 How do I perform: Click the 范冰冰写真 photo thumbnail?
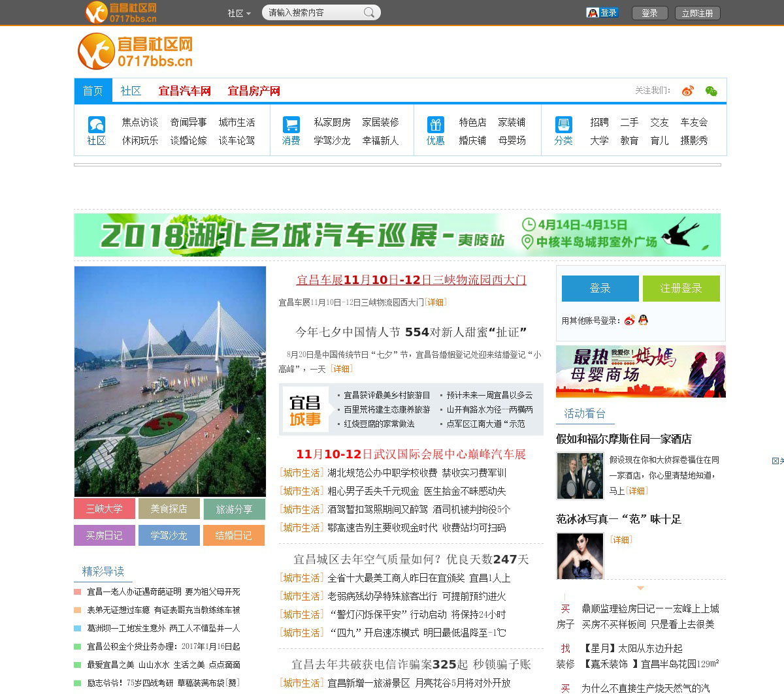pyautogui.click(x=580, y=556)
